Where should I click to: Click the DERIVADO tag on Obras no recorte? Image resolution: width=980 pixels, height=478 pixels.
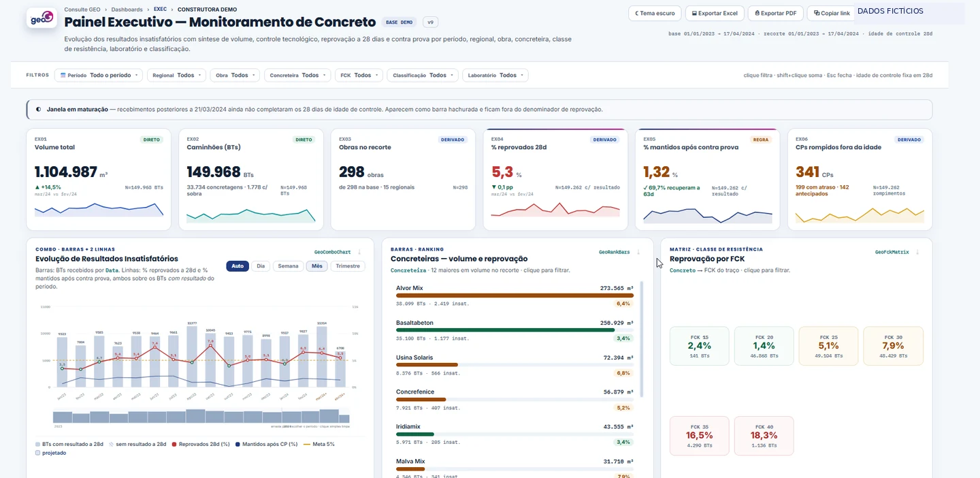453,140
